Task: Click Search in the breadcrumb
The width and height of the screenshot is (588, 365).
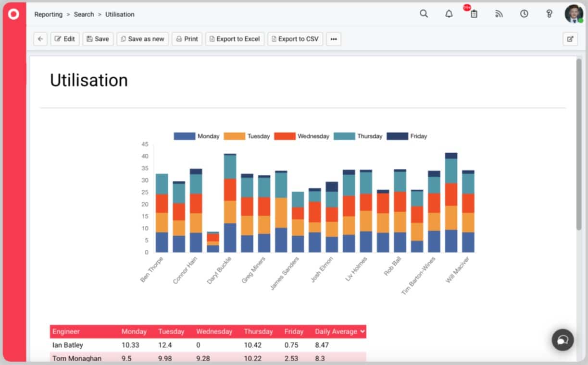Action: [x=84, y=14]
